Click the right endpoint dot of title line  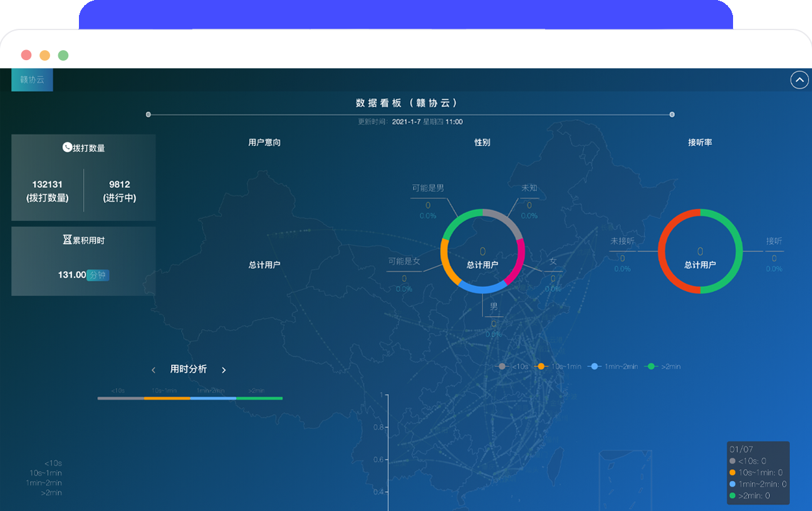click(672, 115)
